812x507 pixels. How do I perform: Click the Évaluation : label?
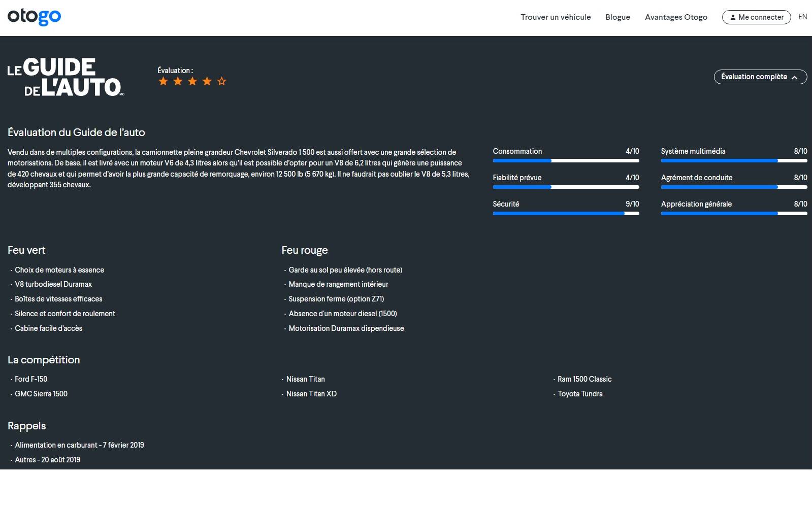[175, 71]
